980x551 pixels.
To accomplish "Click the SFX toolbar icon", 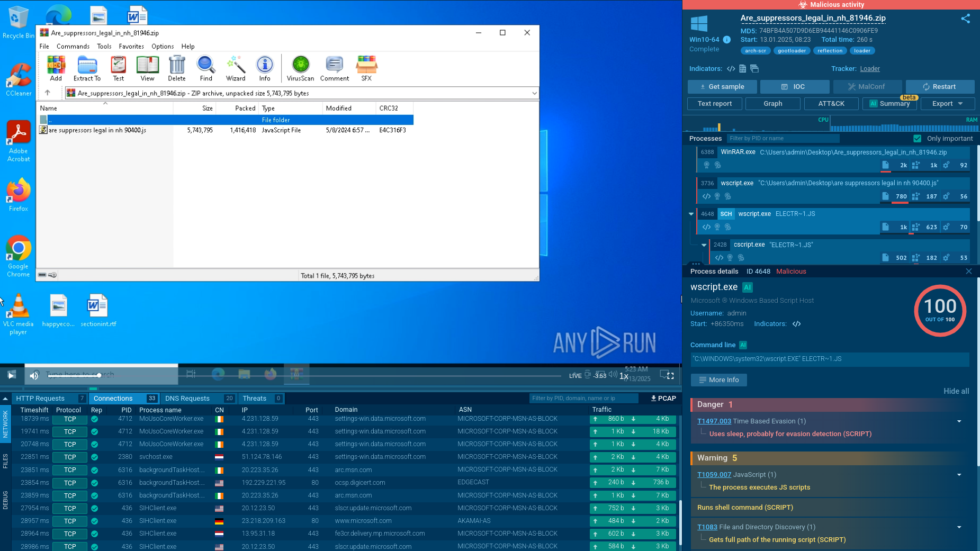I will 366,69.
